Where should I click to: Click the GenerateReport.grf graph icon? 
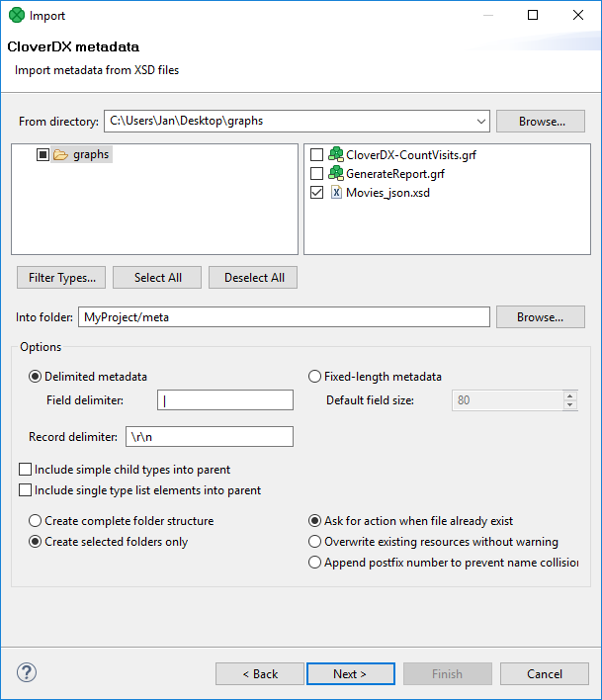[335, 174]
